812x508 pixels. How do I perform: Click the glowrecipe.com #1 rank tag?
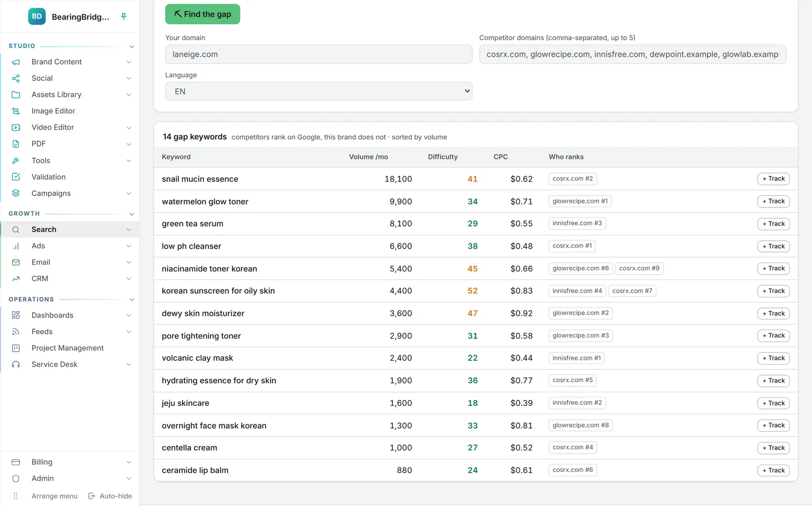[580, 201]
